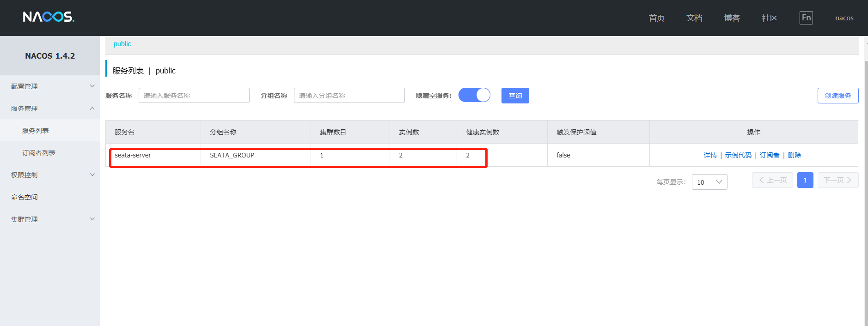Open 详情 for seata-server

click(710, 155)
